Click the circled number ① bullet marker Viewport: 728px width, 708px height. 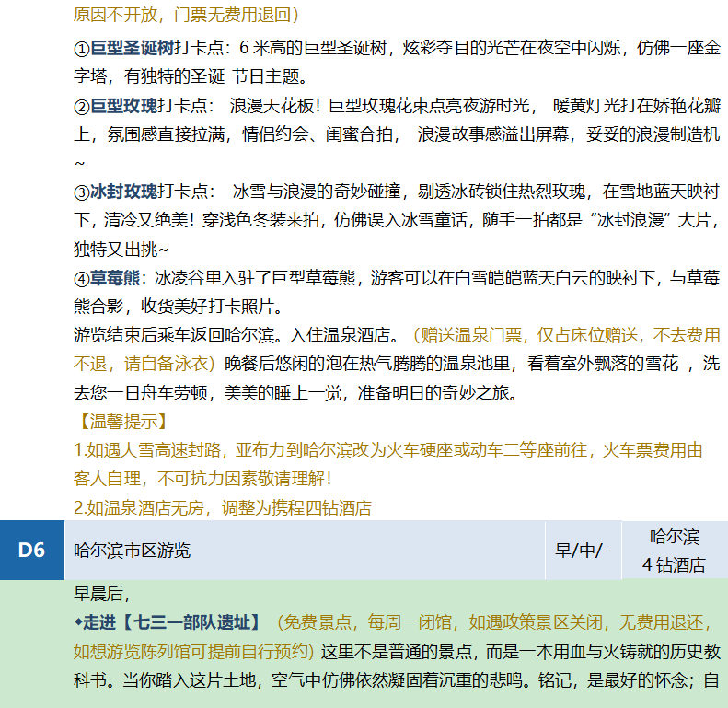pos(82,47)
